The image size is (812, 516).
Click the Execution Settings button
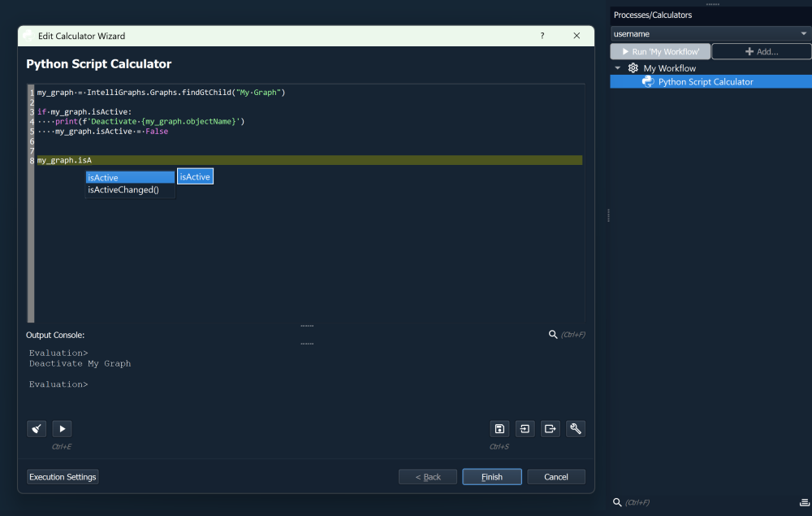coord(63,477)
